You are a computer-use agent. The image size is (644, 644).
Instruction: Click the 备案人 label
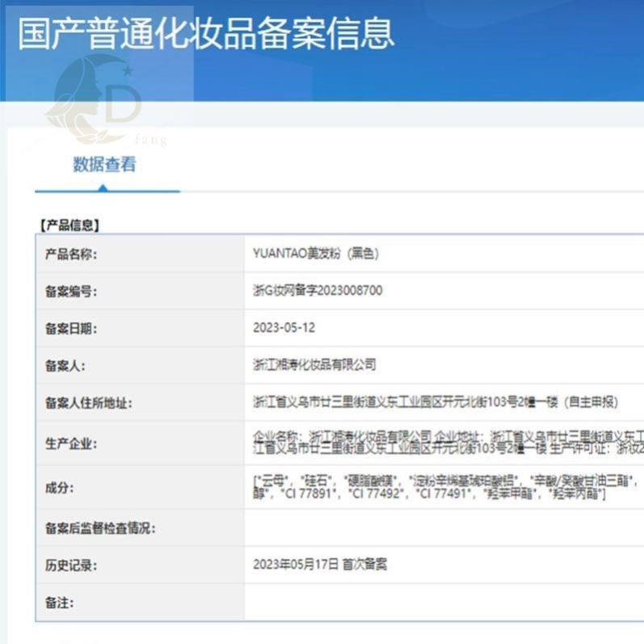[65, 366]
